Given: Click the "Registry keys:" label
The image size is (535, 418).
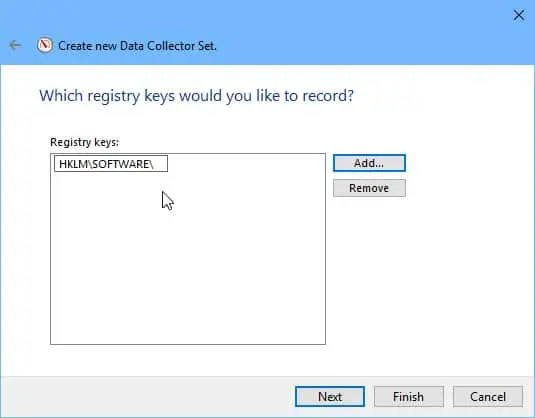Looking at the screenshot, I should [x=84, y=142].
